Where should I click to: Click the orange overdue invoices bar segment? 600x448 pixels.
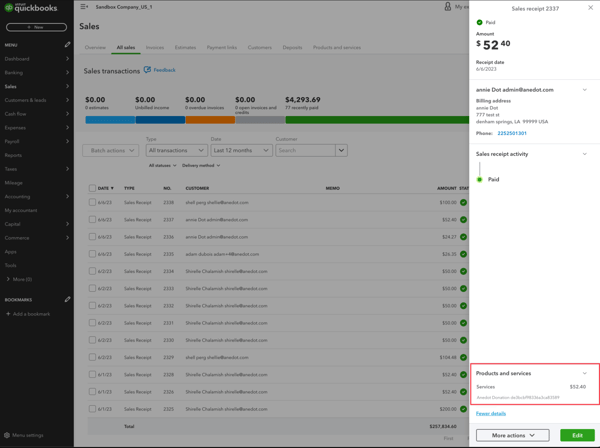point(210,120)
